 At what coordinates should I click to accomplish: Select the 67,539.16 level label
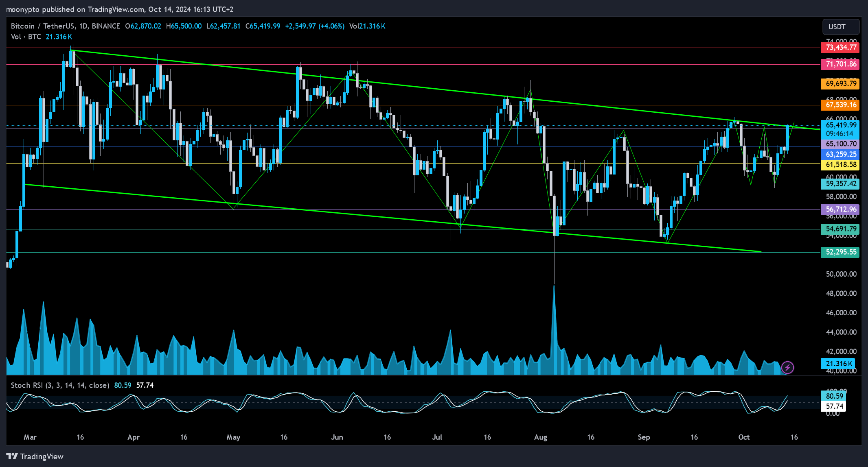point(840,105)
